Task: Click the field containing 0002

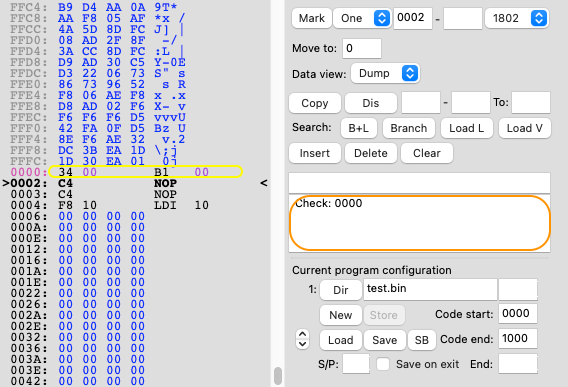Action: 413,18
